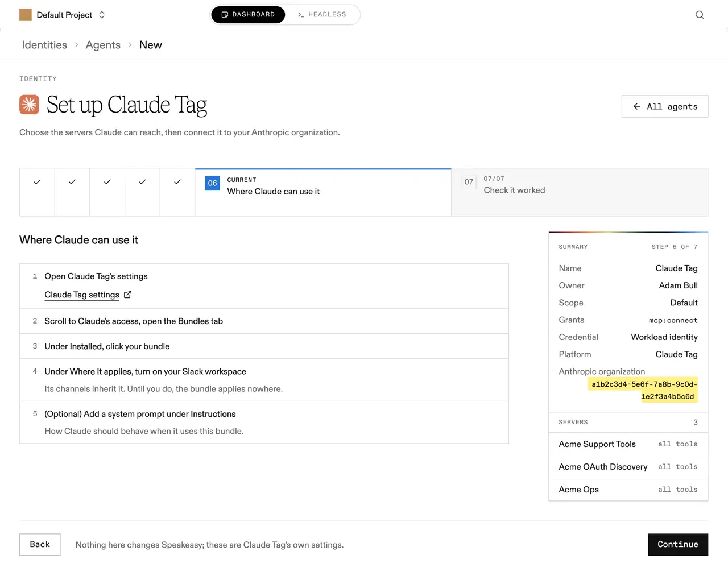Open step 07 Check it worked

coord(580,192)
